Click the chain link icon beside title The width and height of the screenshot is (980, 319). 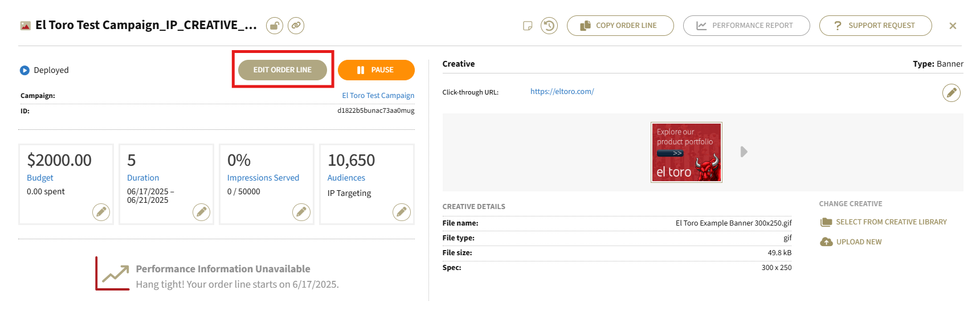pyautogui.click(x=296, y=26)
